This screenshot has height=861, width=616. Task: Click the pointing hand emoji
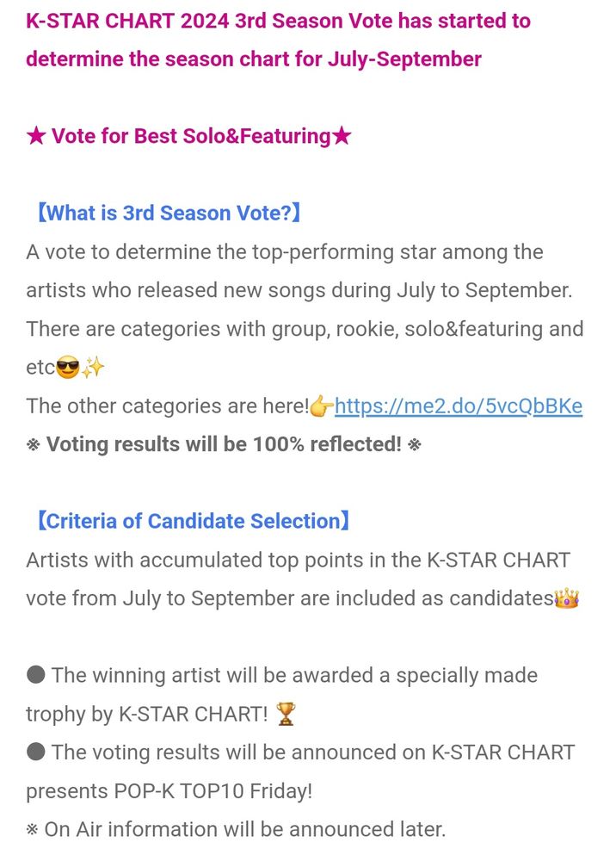tap(322, 406)
